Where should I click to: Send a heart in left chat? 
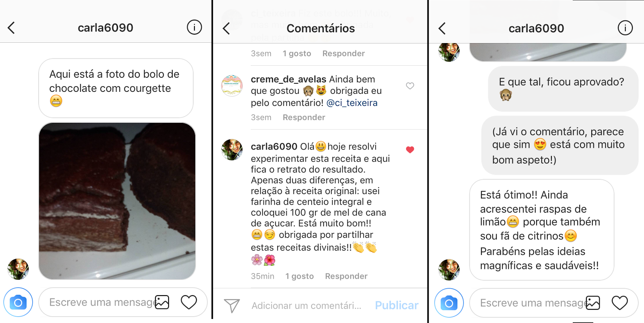click(189, 302)
